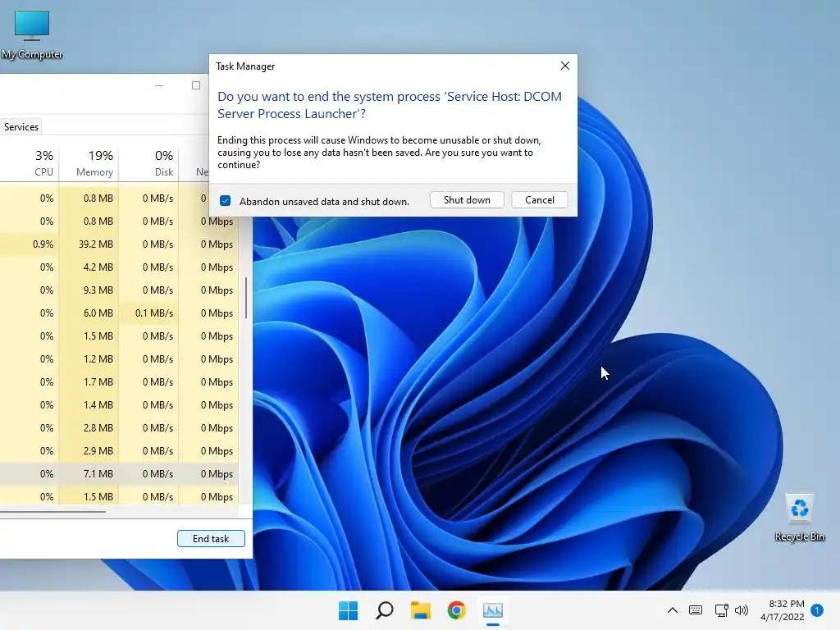Click the Shut down button

(x=467, y=200)
